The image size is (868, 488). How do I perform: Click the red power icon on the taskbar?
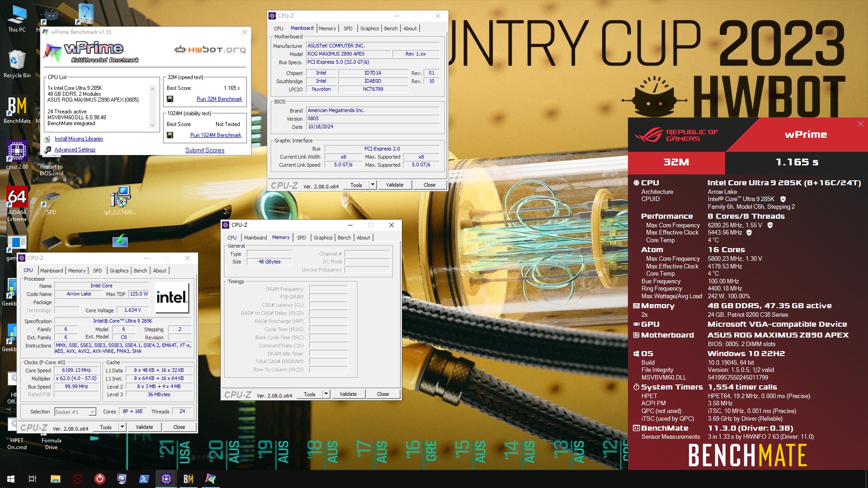point(99,479)
